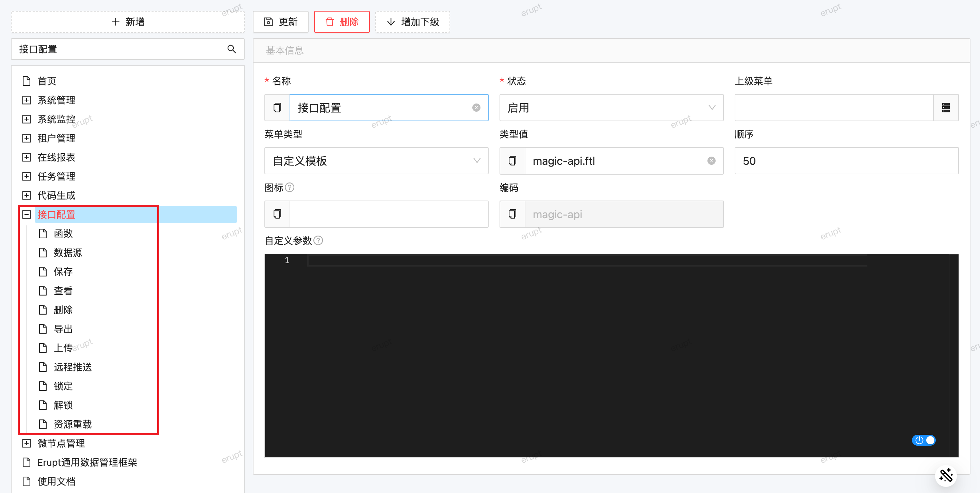Click the red 删除 button
Image resolution: width=980 pixels, height=493 pixels.
[x=342, y=22]
